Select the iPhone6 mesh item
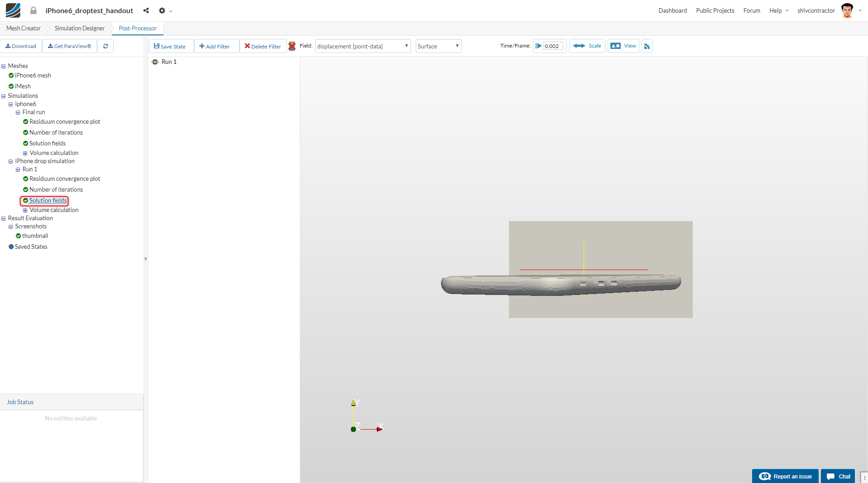Screen dimensions: 868x483 pos(33,76)
